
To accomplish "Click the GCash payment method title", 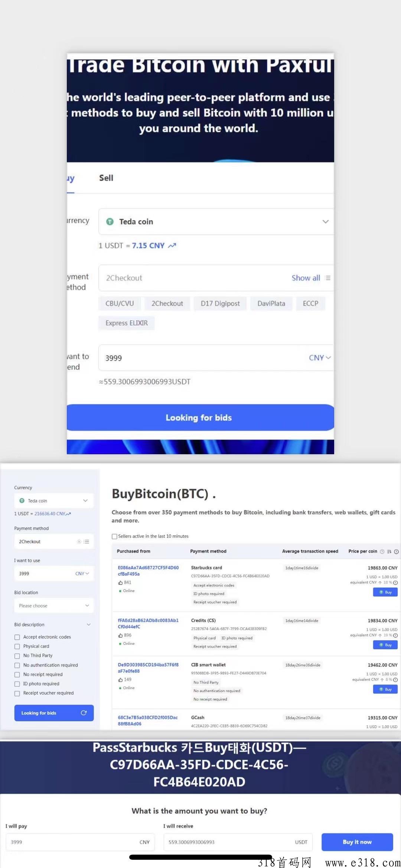I will tap(198, 717).
